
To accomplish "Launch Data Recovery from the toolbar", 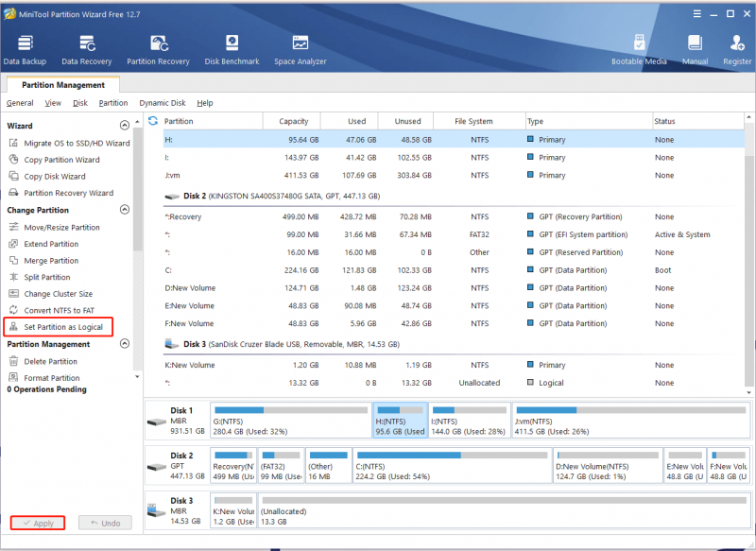I will (87, 50).
